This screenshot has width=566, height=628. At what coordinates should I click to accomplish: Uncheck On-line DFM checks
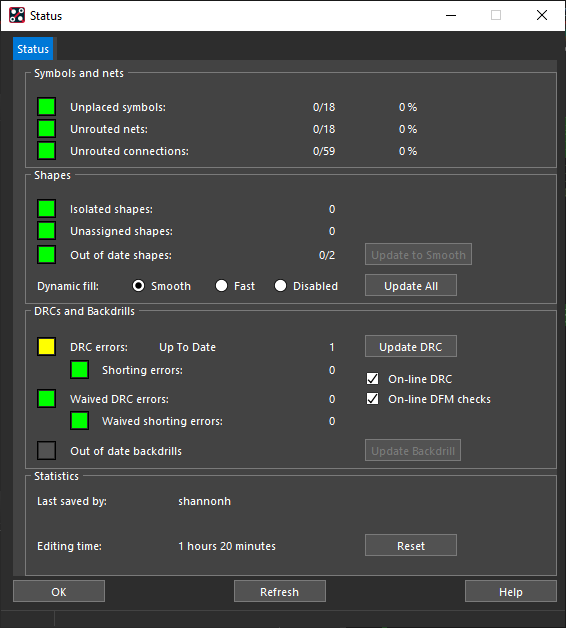pos(373,399)
